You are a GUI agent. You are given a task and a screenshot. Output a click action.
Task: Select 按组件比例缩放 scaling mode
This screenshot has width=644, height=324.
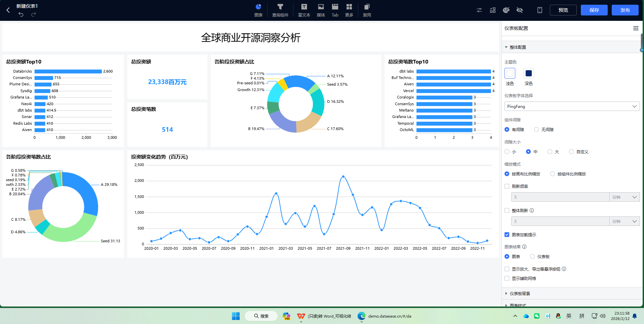point(568,174)
